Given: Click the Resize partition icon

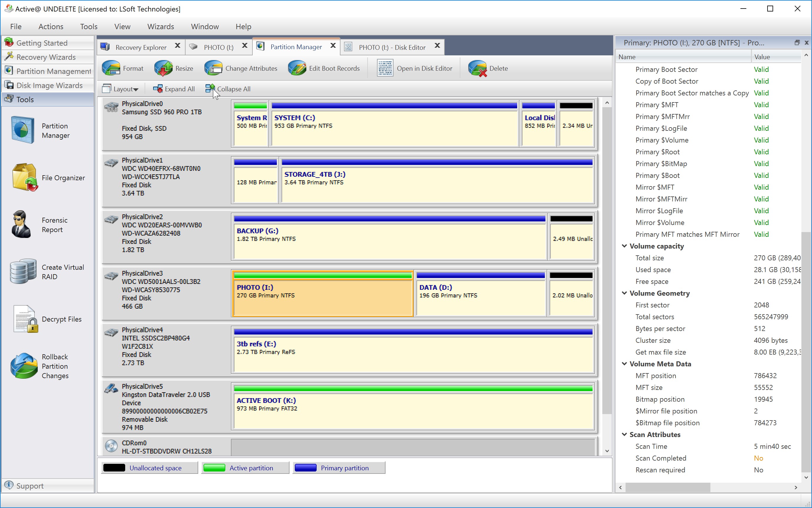Looking at the screenshot, I should click(163, 68).
